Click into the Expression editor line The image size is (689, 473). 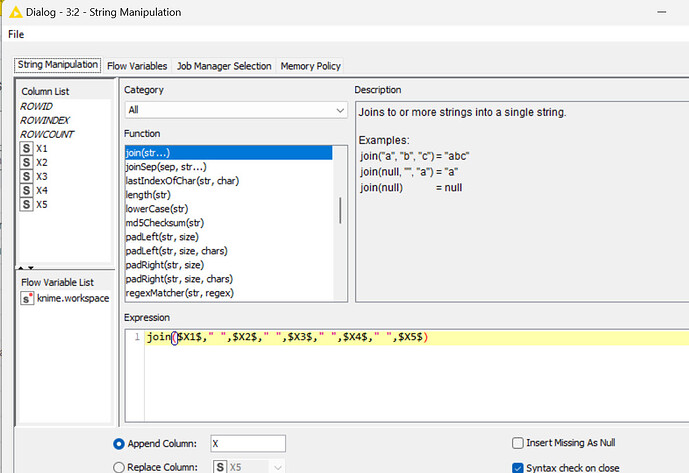pos(417,337)
